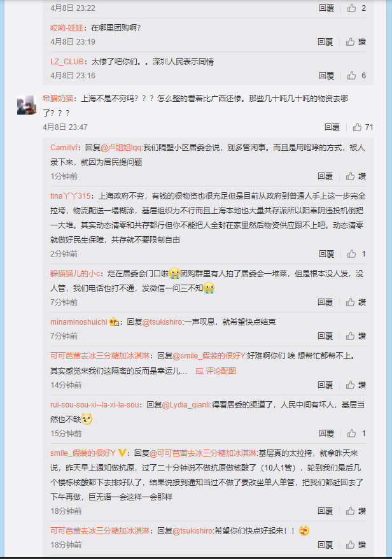Open @tsukishiro mention in minaminoshuichi's reply

click(162, 322)
